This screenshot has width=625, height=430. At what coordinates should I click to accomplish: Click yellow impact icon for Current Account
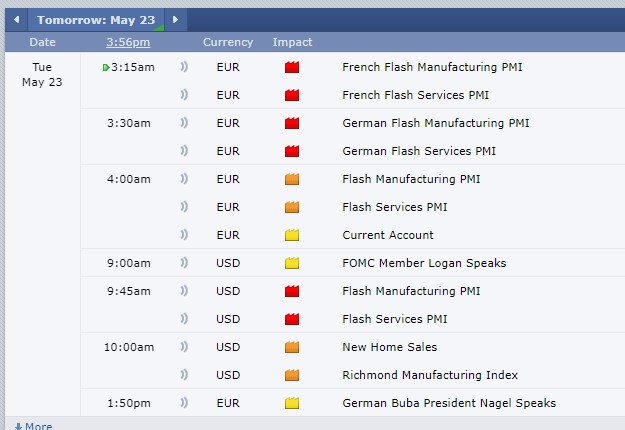292,235
